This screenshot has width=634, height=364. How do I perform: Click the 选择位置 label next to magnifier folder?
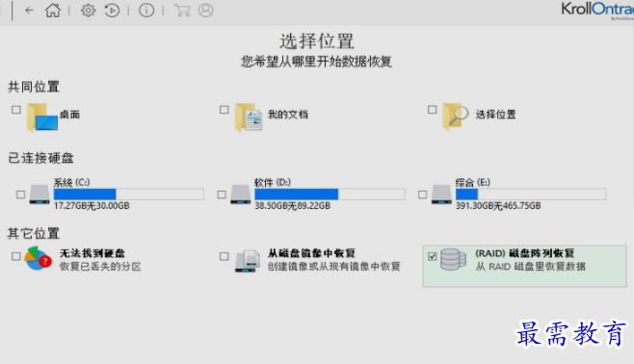pos(495,115)
